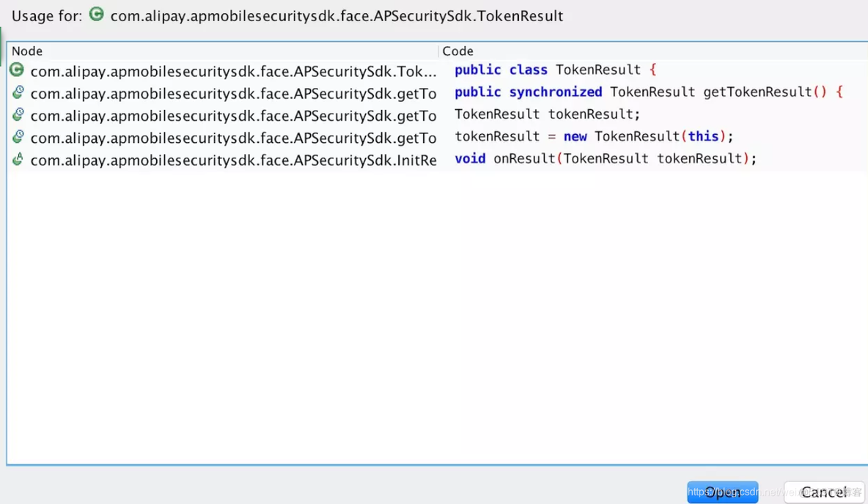Click the code 'public class TokenResult {'

pyautogui.click(x=555, y=70)
